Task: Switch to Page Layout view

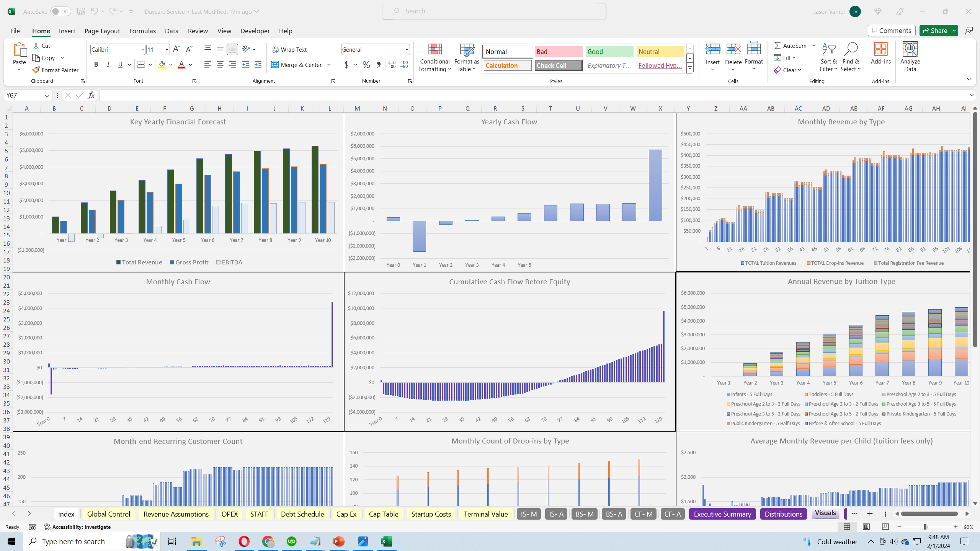Action: click(x=866, y=527)
